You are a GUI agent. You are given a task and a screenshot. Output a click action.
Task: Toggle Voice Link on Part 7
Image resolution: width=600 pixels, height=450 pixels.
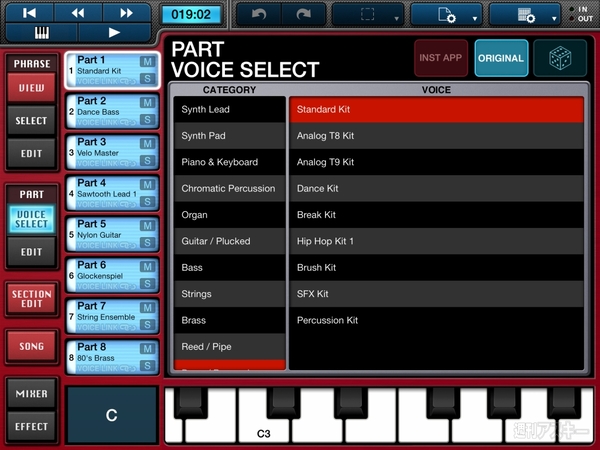point(106,328)
